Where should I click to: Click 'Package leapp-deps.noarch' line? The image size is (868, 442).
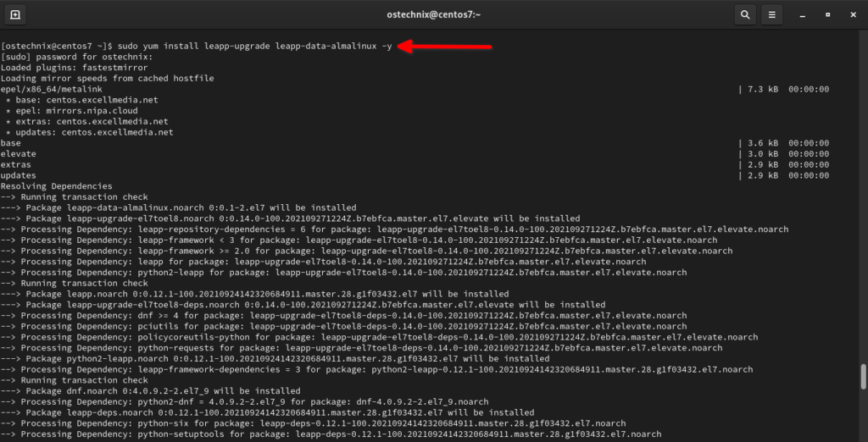point(267,412)
